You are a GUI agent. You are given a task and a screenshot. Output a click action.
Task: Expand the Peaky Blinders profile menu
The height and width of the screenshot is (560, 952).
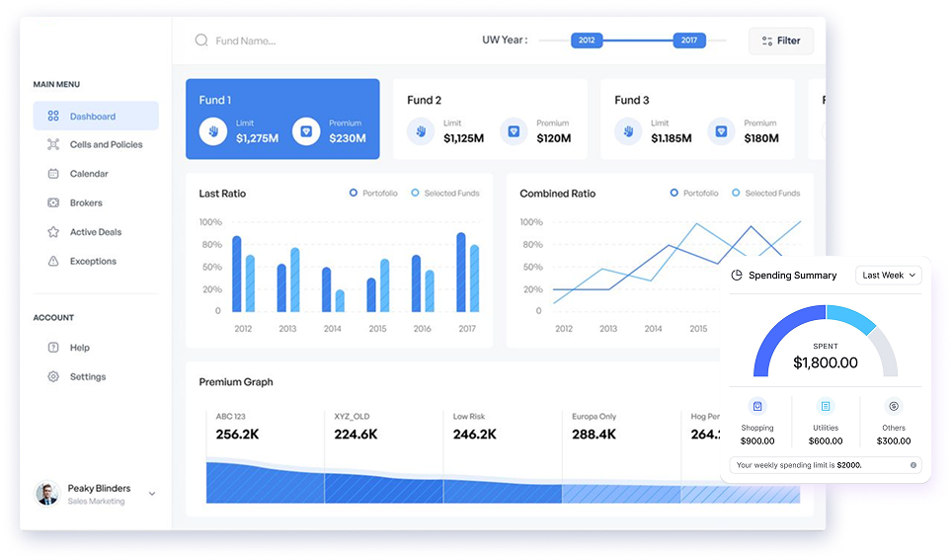click(x=152, y=493)
